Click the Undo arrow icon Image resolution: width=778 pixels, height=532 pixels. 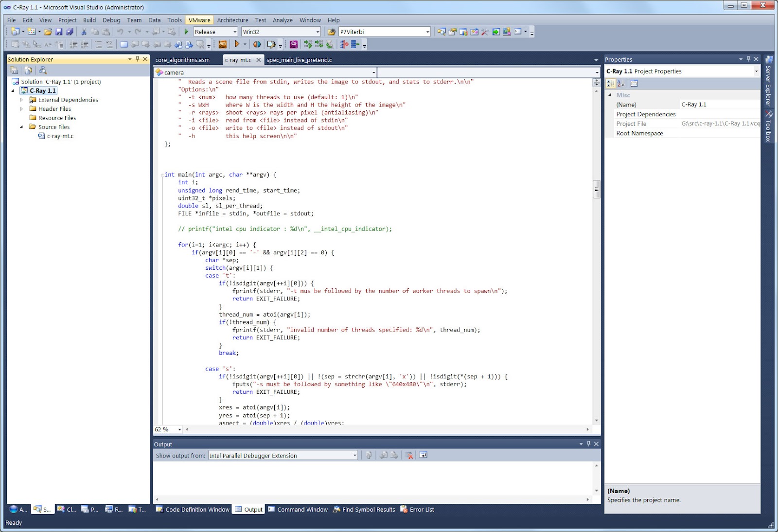click(120, 32)
